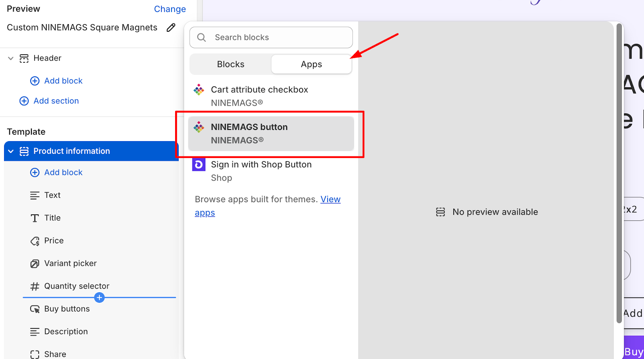Viewport: 644px width, 359px height.
Task: Click the Variant picker block icon
Action: (x=35, y=264)
